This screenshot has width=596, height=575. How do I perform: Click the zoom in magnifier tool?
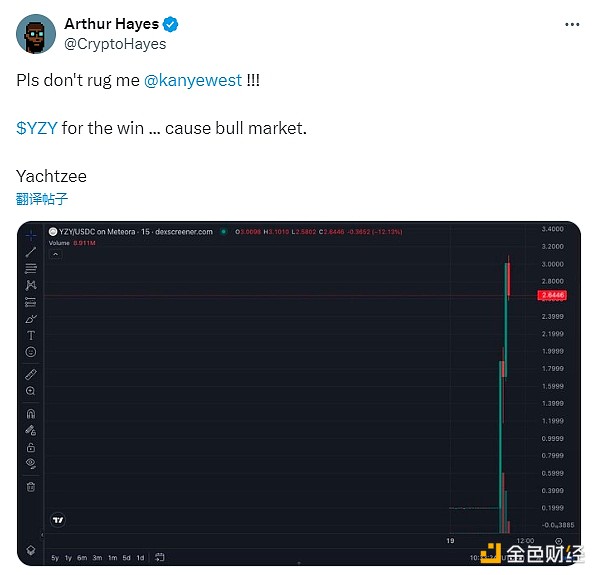31,391
